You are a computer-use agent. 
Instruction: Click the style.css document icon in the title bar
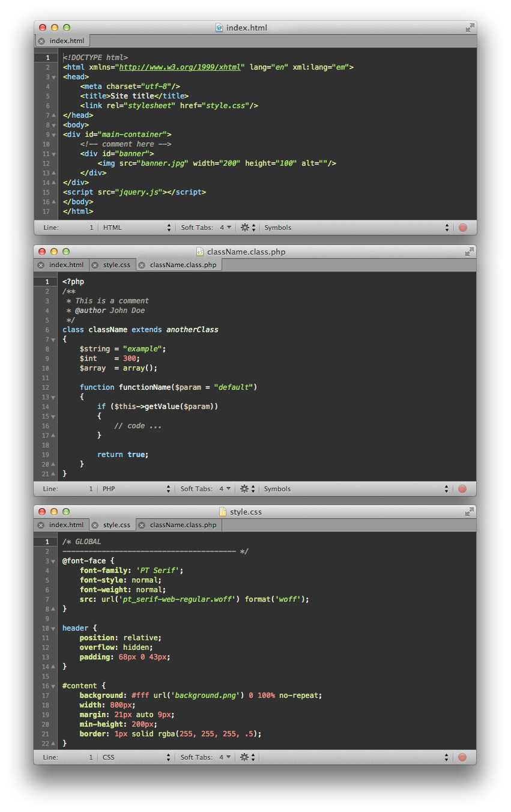pos(223,512)
